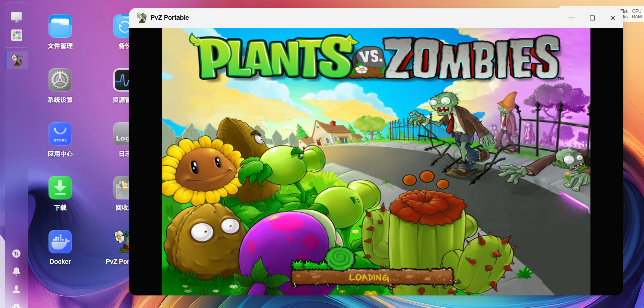Close the PvZ Portable window

(x=613, y=18)
